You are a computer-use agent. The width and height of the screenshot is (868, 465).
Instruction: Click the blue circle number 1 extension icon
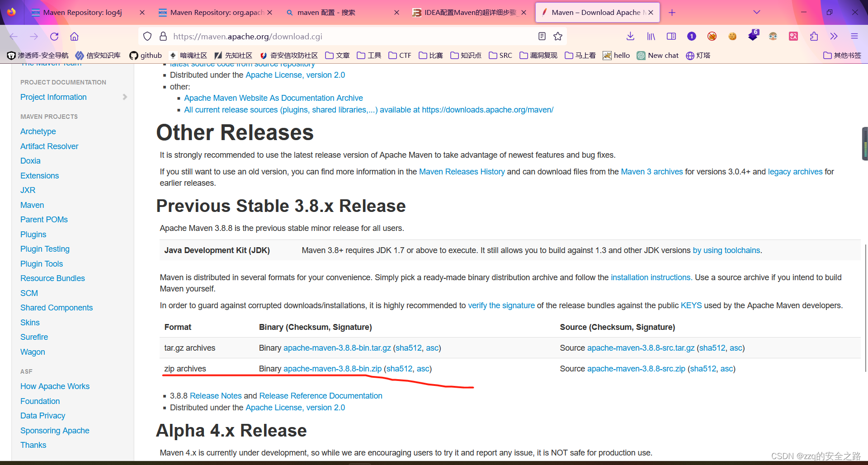coord(692,37)
